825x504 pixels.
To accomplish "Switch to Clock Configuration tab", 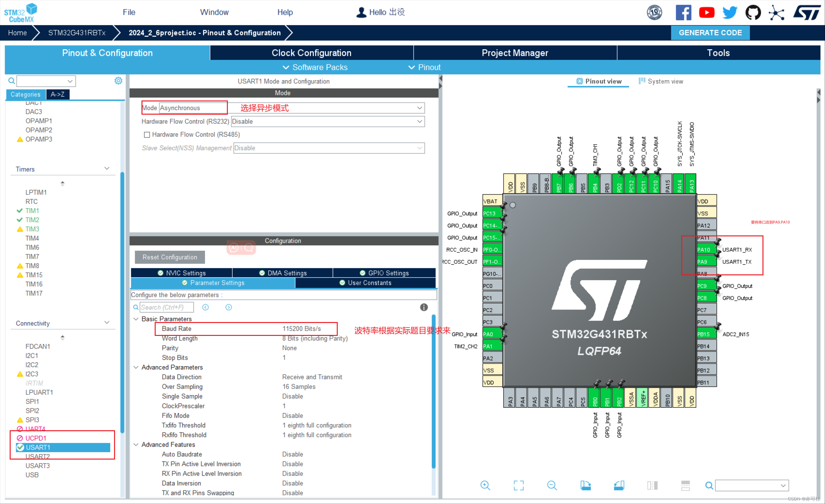I will click(x=311, y=53).
